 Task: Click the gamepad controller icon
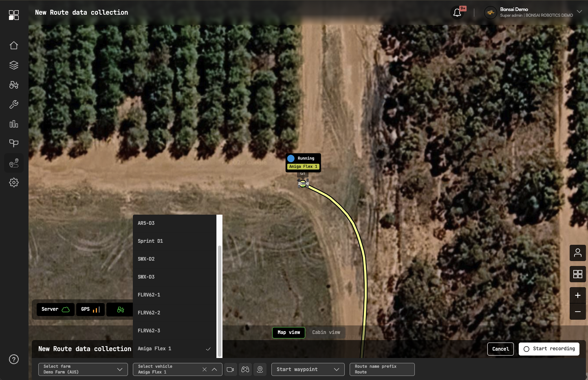pos(245,369)
